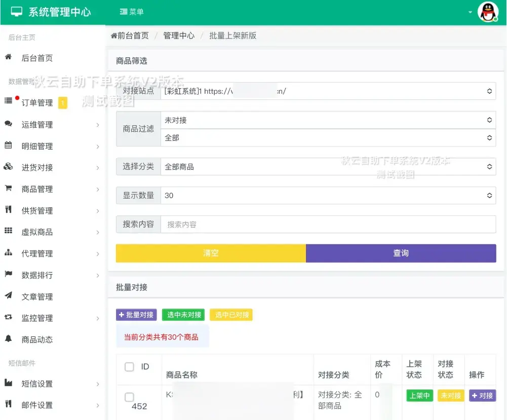Click the chat bubble icon for 运维管理
Viewport: 507px width, 420px height.
point(8,124)
